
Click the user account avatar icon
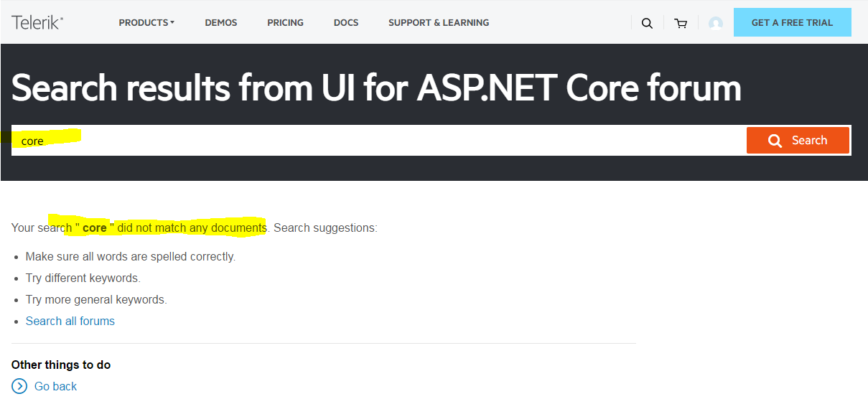coord(715,23)
